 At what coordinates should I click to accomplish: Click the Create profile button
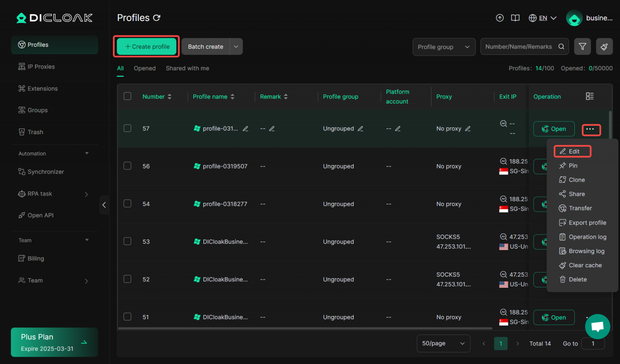146,46
